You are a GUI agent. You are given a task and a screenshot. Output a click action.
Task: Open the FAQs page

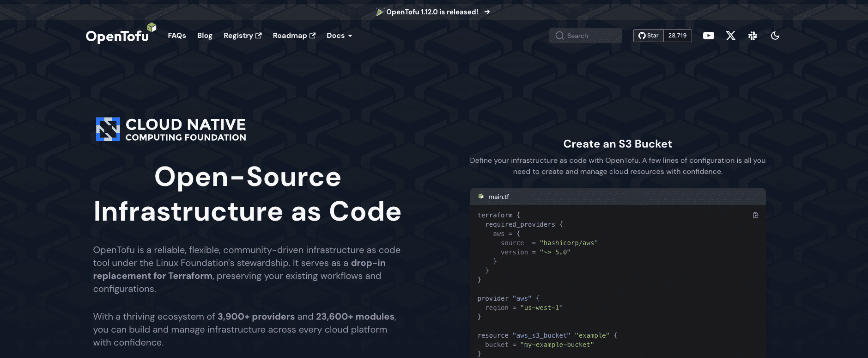177,36
